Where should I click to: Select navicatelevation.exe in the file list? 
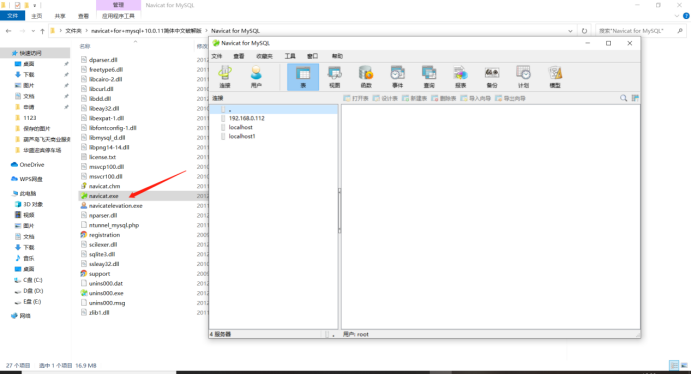point(116,206)
